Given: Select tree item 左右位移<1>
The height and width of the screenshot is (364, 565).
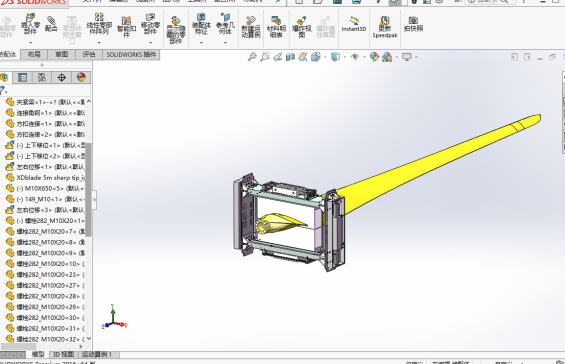Looking at the screenshot, I should pyautogui.click(x=45, y=167).
